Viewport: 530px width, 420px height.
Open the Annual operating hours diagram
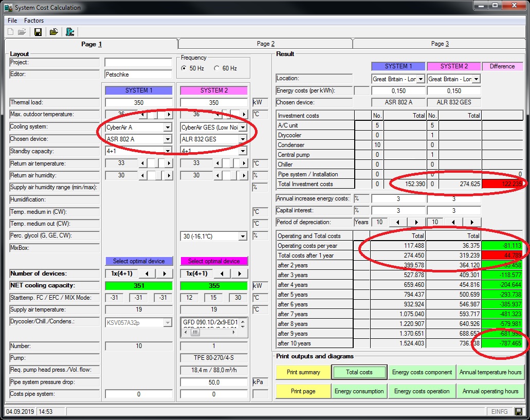(490, 391)
